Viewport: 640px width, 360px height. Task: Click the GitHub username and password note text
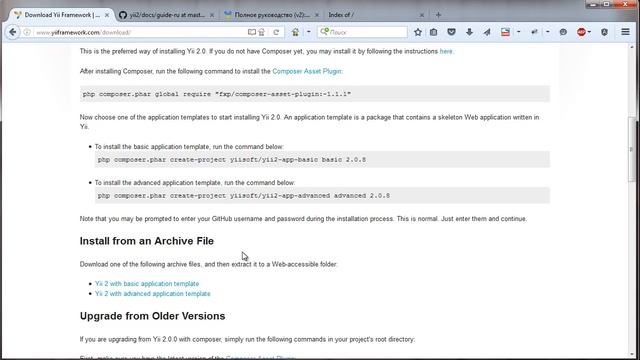(303, 219)
